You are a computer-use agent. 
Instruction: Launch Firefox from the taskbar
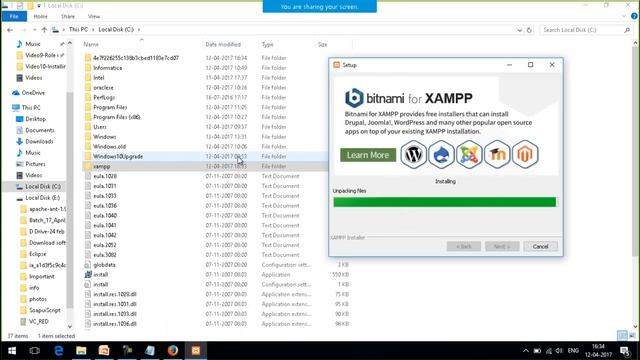[173, 351]
